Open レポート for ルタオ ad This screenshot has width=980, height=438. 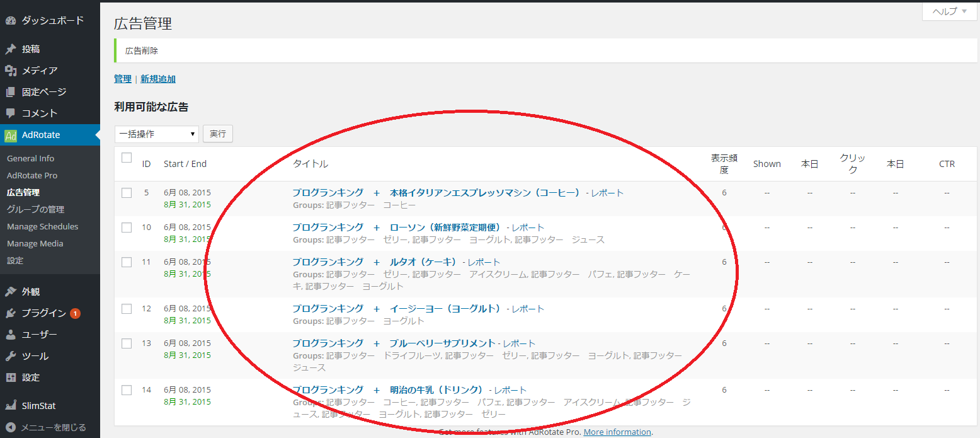tap(484, 262)
